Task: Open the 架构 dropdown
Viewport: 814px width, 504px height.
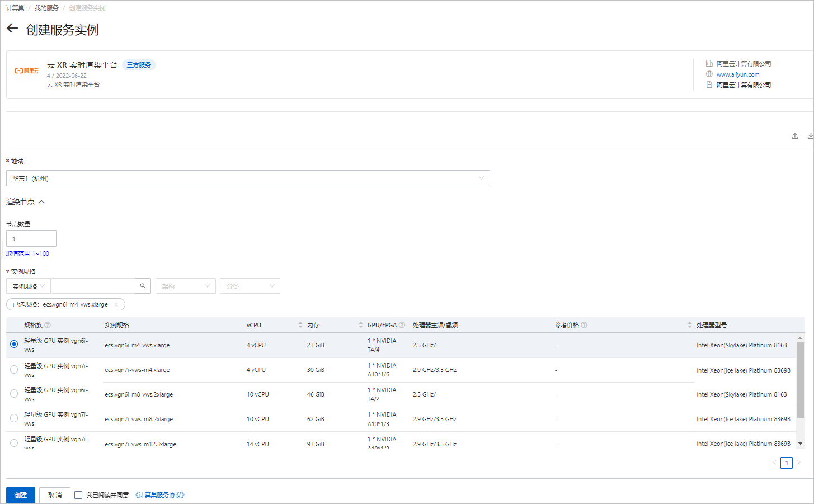Action: tap(186, 286)
